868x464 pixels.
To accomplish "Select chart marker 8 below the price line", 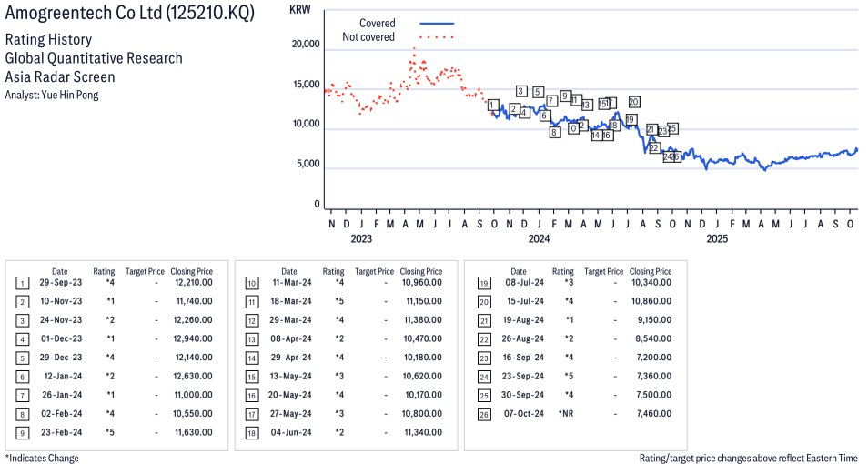I will [554, 133].
